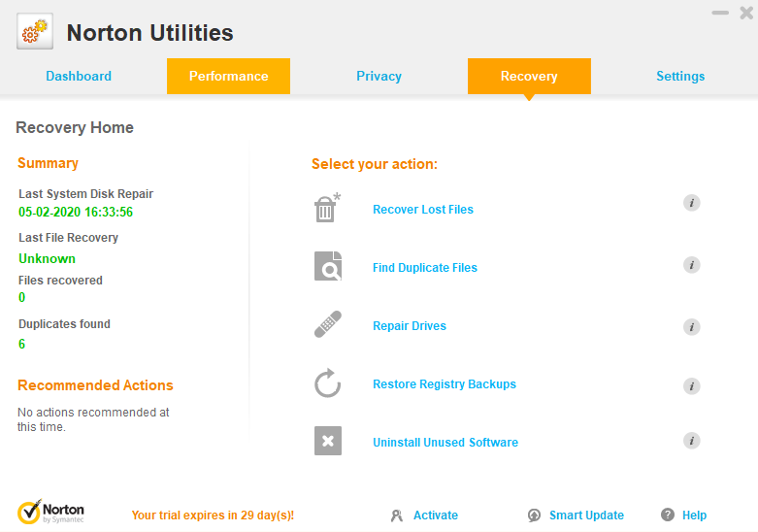
Task: Click the Activate key icon
Action: pos(397,515)
